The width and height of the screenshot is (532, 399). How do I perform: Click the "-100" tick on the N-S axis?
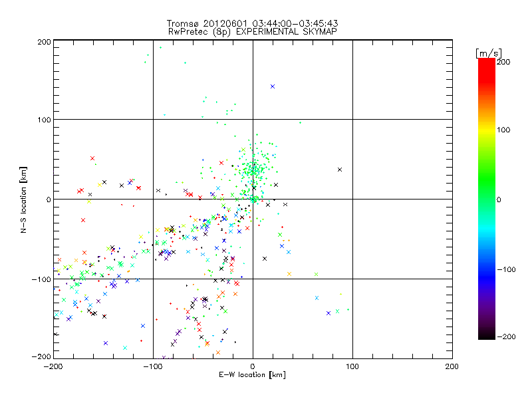pyautogui.click(x=41, y=279)
